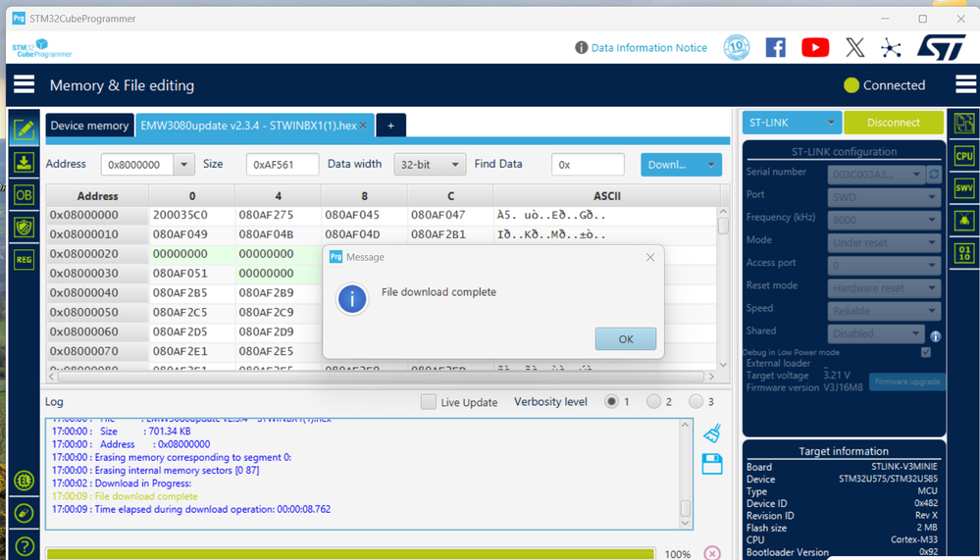Click the Size input field

point(283,165)
